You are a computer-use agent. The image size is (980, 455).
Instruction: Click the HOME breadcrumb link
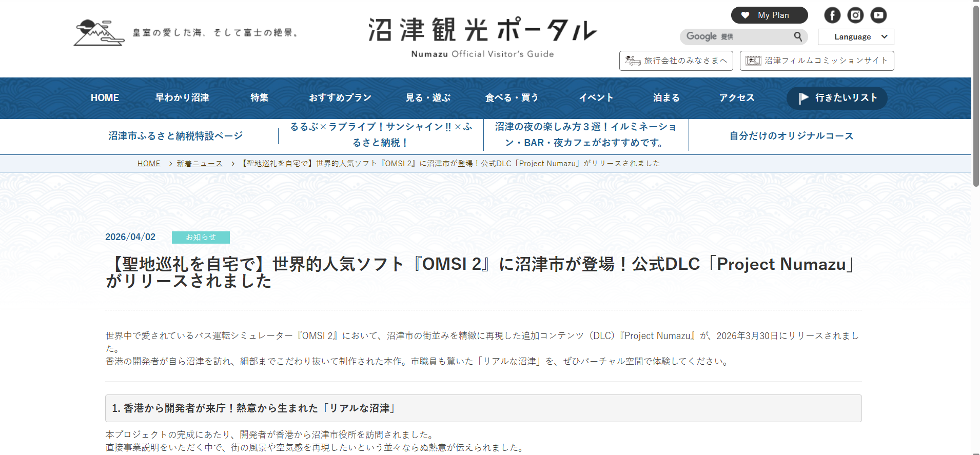pyautogui.click(x=149, y=164)
